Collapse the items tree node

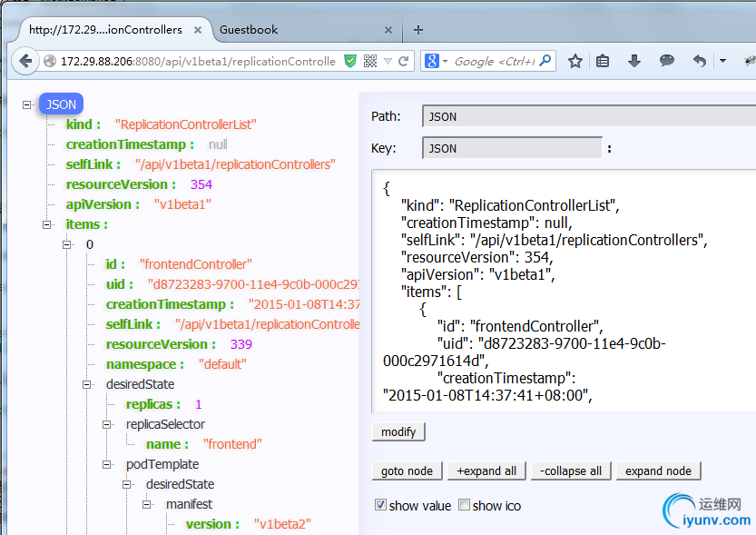[x=47, y=224]
